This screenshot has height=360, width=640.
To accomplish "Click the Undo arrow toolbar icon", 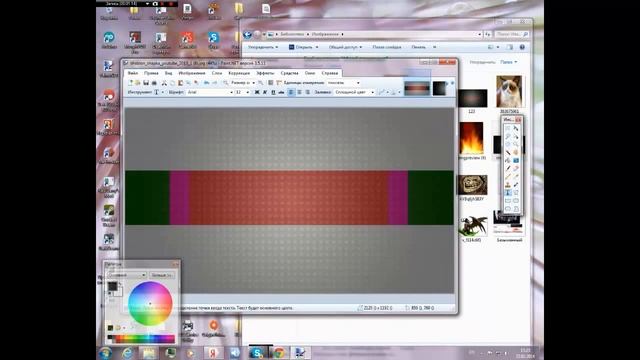I will pyautogui.click(x=207, y=83).
